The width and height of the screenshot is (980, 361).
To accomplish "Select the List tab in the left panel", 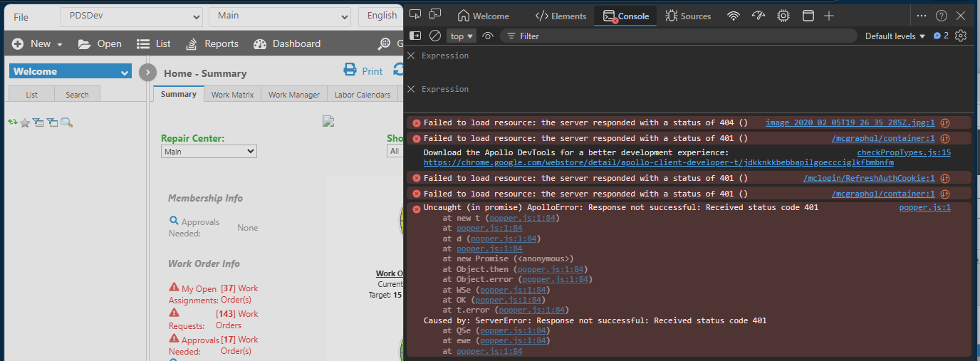I will (31, 94).
